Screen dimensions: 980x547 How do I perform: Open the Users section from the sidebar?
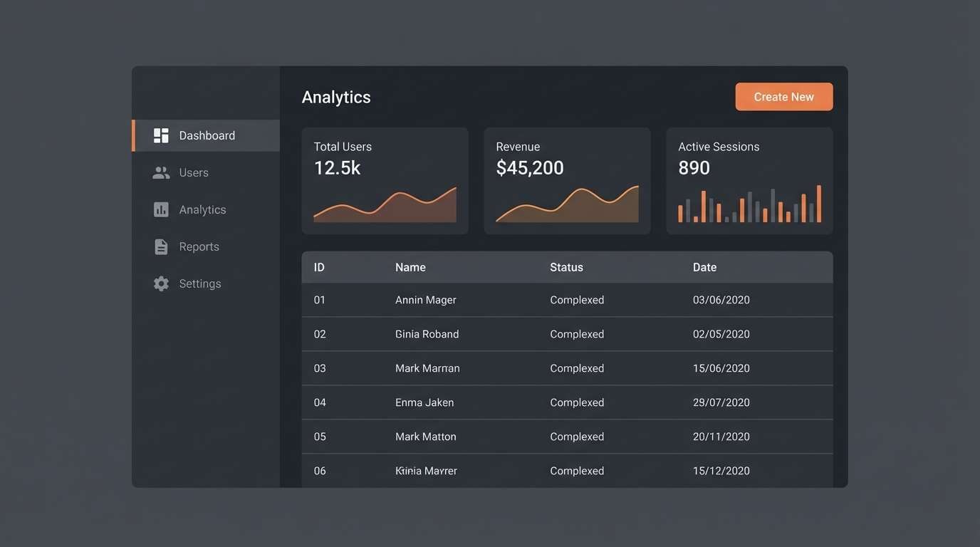point(194,172)
